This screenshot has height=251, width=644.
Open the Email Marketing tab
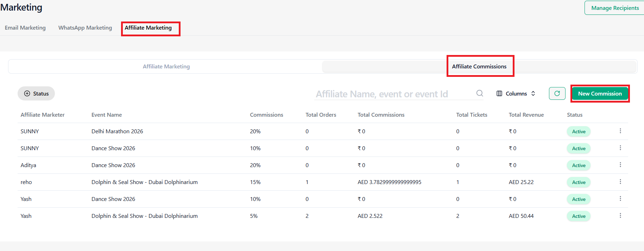(25, 28)
